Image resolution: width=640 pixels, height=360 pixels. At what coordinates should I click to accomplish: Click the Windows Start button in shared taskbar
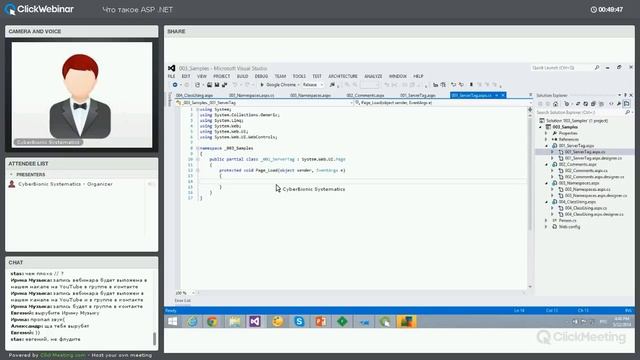pos(172,322)
